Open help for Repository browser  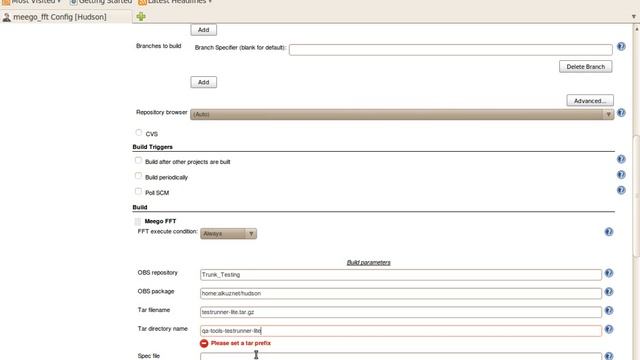point(621,113)
